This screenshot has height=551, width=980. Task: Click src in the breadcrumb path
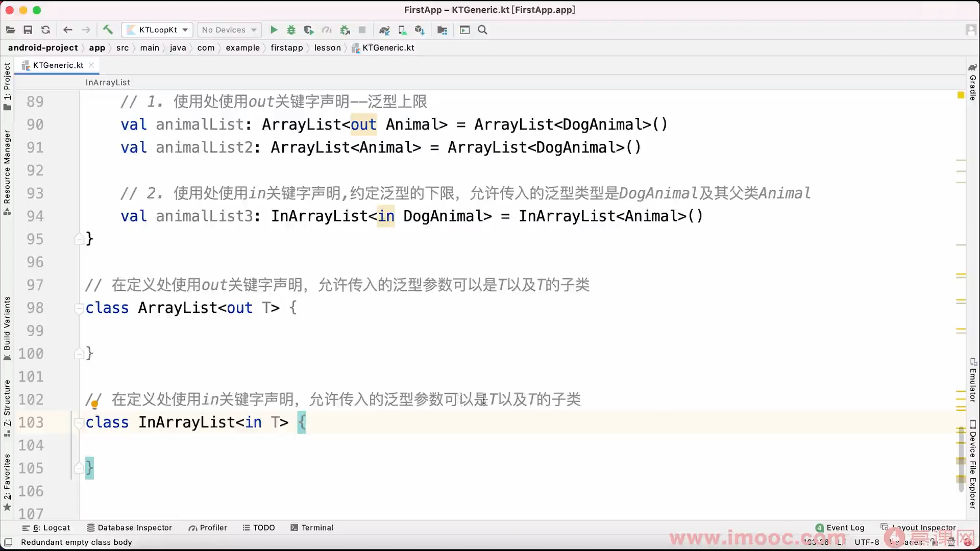tap(122, 47)
